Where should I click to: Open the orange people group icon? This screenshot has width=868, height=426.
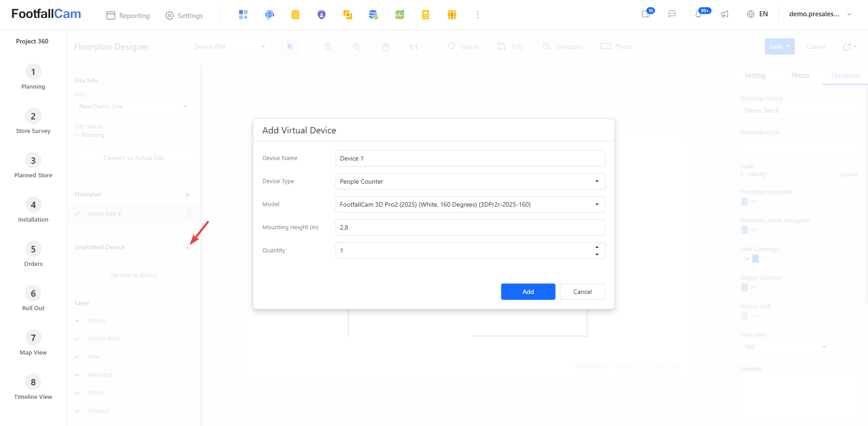452,15
